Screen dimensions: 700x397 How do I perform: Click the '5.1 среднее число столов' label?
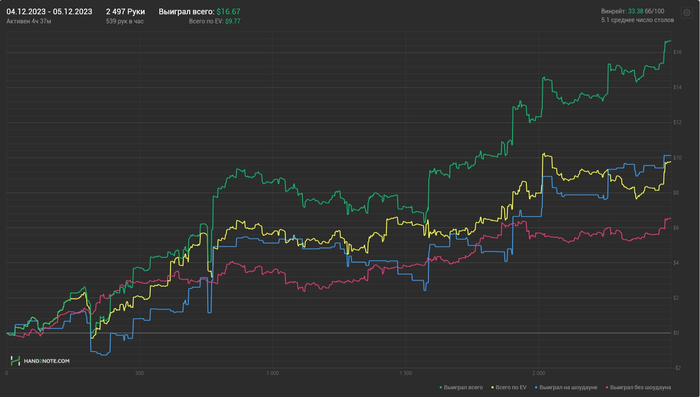pyautogui.click(x=637, y=20)
